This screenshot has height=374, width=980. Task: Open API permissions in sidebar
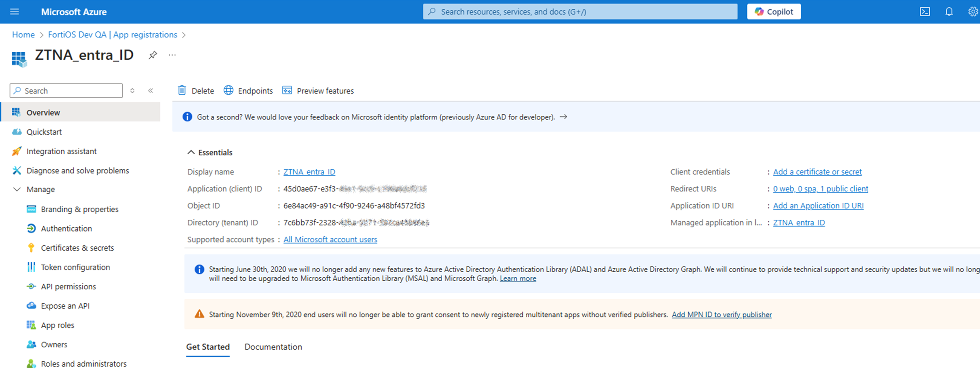[x=68, y=287]
